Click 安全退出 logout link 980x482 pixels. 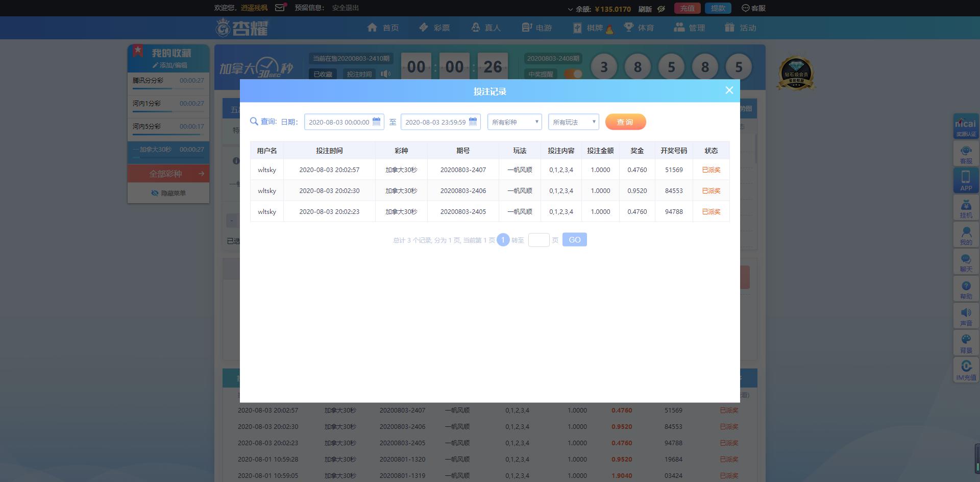pyautogui.click(x=346, y=8)
